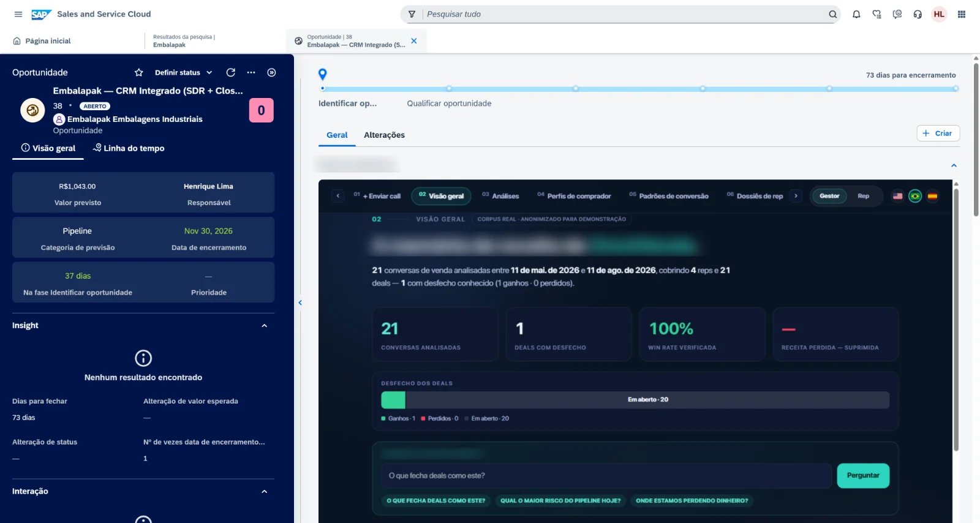Click the Perguntar button
Screen dimensions: 980x523
click(863, 476)
